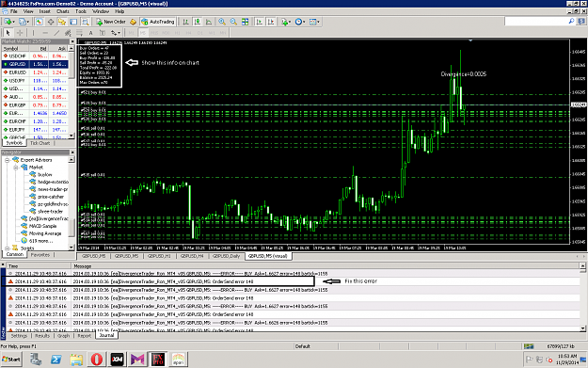Open the tester Results tab
This screenshot has width=588, height=368.
click(42, 336)
